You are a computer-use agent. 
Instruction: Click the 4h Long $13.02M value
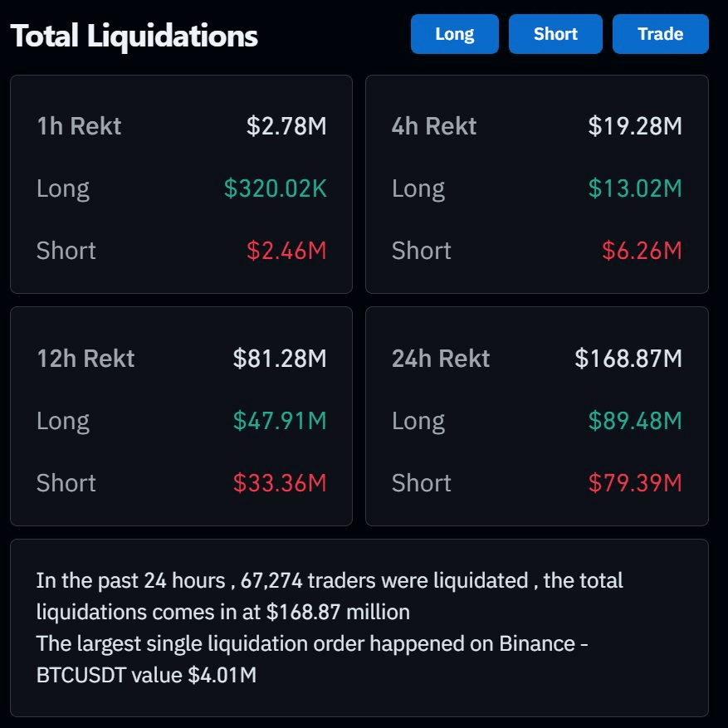[x=635, y=188]
